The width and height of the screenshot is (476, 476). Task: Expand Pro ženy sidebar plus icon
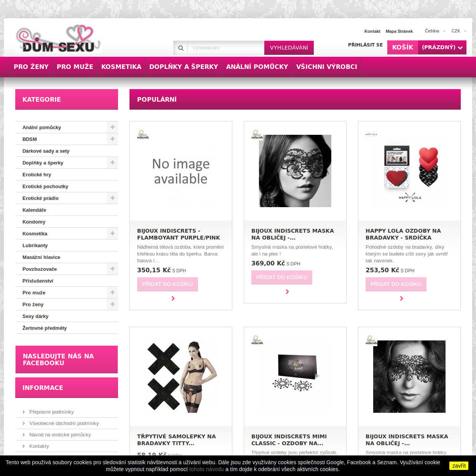pos(112,304)
